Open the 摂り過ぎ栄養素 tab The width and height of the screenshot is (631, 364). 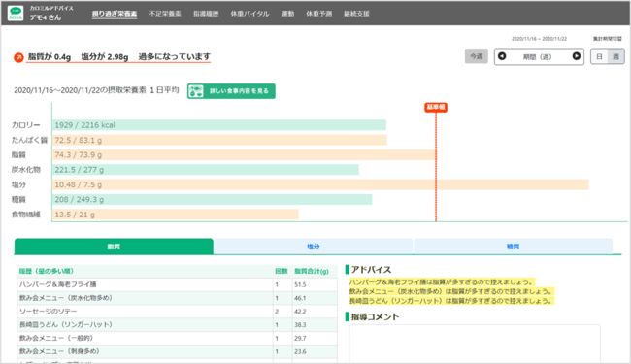115,14
